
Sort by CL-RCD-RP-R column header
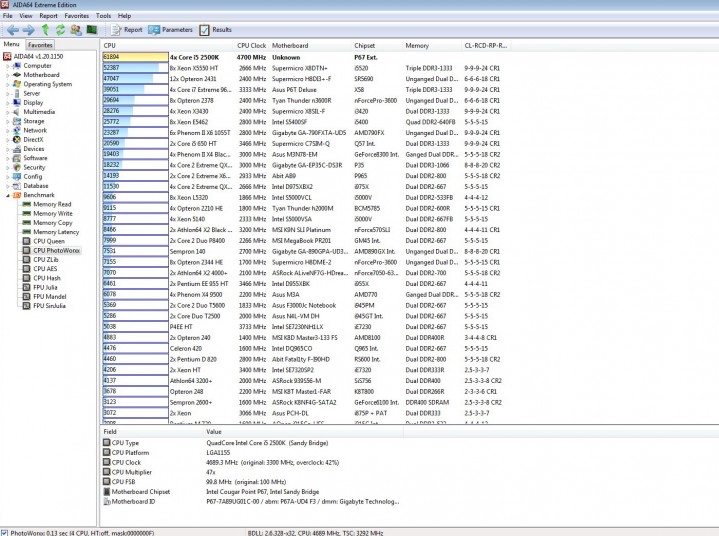click(x=486, y=45)
